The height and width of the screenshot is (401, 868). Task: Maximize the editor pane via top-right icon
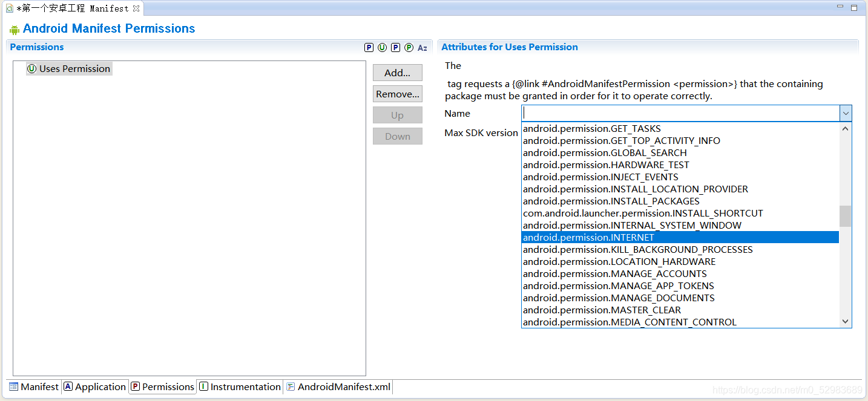(x=854, y=7)
